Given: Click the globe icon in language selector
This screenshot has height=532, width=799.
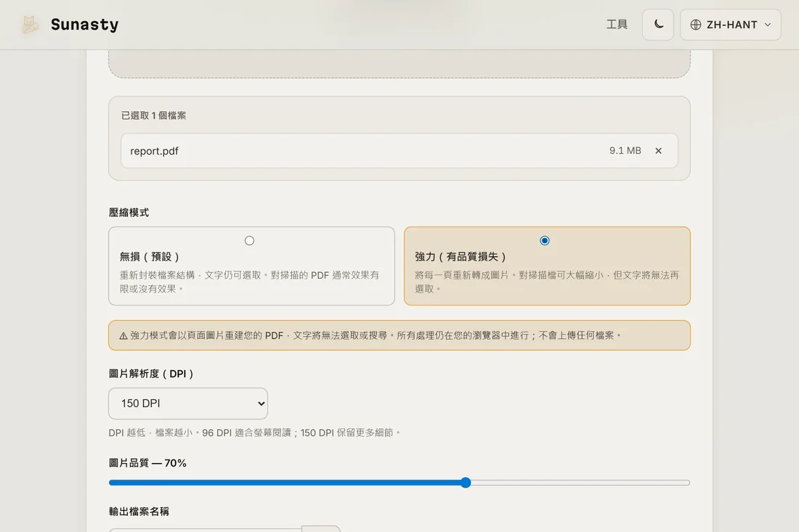Looking at the screenshot, I should 696,25.
